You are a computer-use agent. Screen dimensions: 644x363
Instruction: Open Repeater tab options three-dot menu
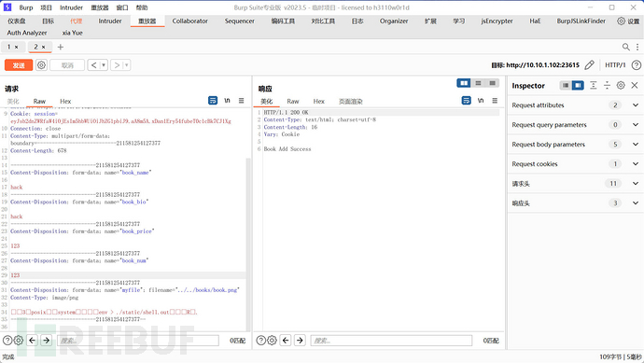pyautogui.click(x=637, y=47)
